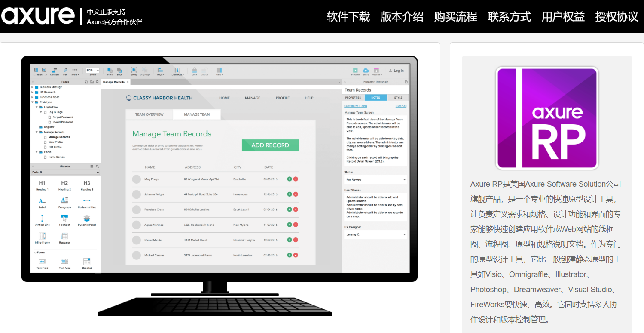
Task: Click red remove icon in Johanna Wright row
Action: click(296, 194)
